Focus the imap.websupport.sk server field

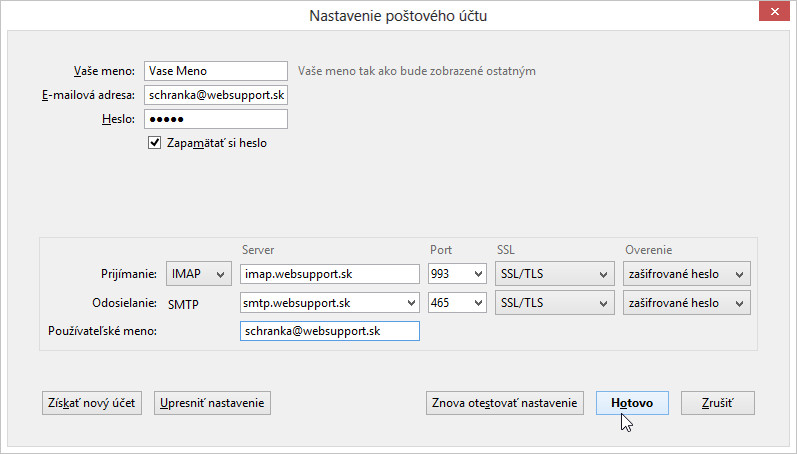click(x=330, y=274)
